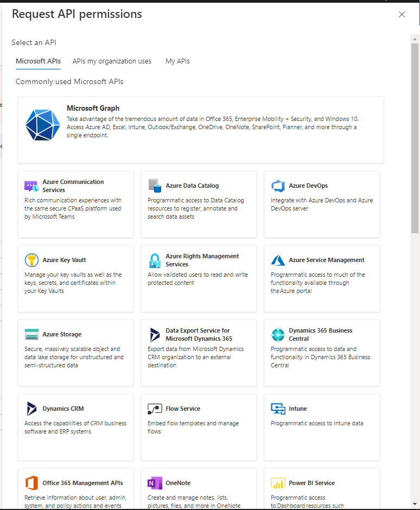The height and width of the screenshot is (510, 420).
Task: Close the Request API permissions panel
Action: (x=402, y=14)
